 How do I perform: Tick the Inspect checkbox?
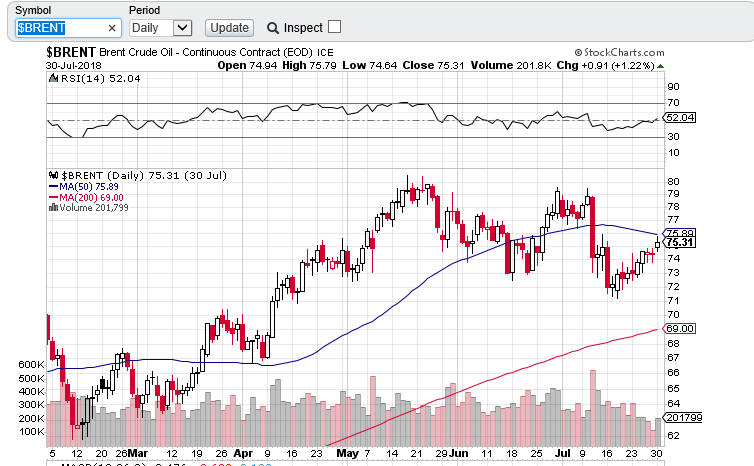tap(334, 27)
